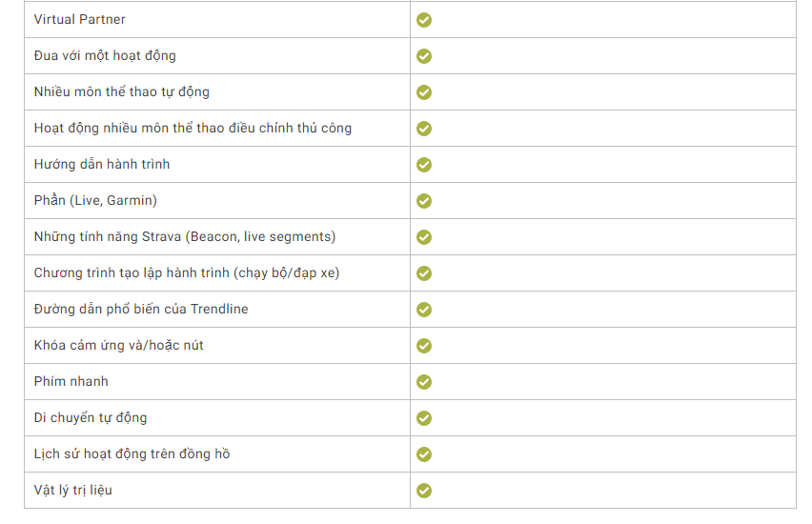Select the checkmark for Những tính năng Strava
The width and height of the screenshot is (812, 524).
[423, 237]
